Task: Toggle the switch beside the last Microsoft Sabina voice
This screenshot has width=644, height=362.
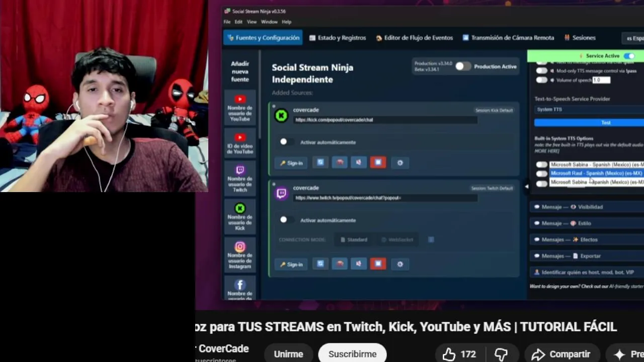Action: 541,183
